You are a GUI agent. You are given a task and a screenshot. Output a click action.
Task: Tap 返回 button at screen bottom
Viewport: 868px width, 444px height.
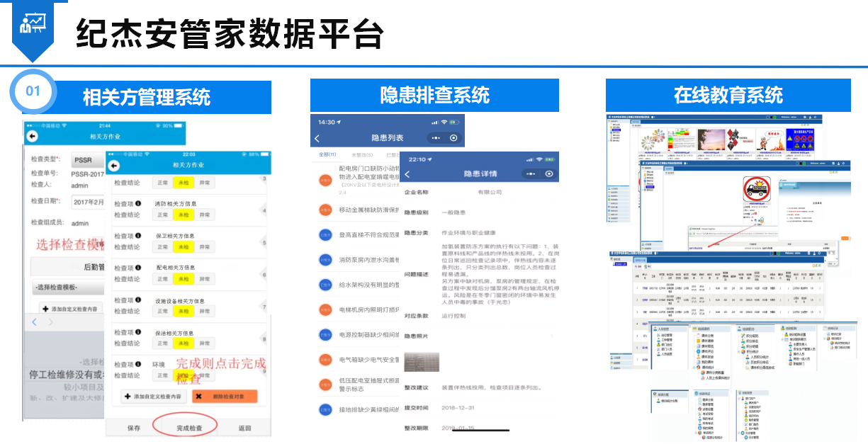click(244, 428)
